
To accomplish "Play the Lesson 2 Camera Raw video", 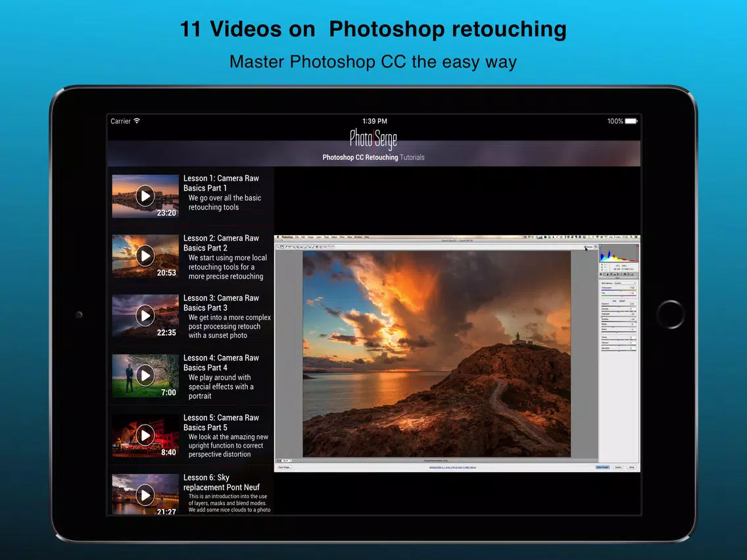I will (145, 256).
